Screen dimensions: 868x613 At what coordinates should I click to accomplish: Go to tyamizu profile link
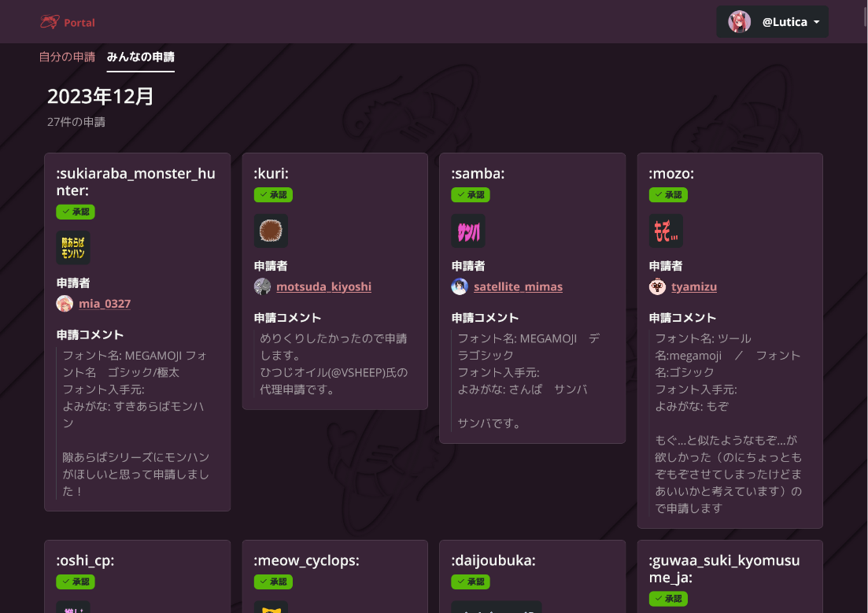[693, 286]
